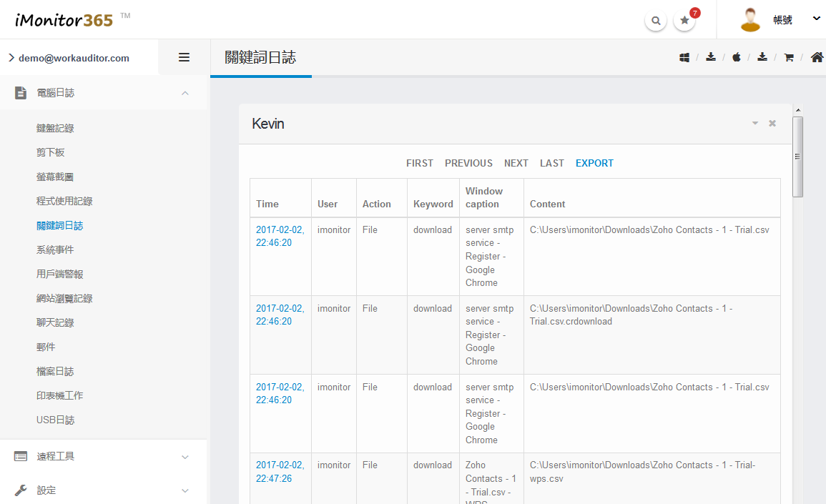826x504 pixels.
Task: Open 鍵盤記錄 in the sidebar
Action: [55, 128]
